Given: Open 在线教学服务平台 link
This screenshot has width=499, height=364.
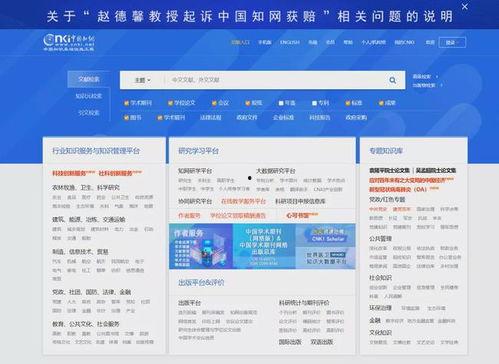Looking at the screenshot, I should point(243,201).
